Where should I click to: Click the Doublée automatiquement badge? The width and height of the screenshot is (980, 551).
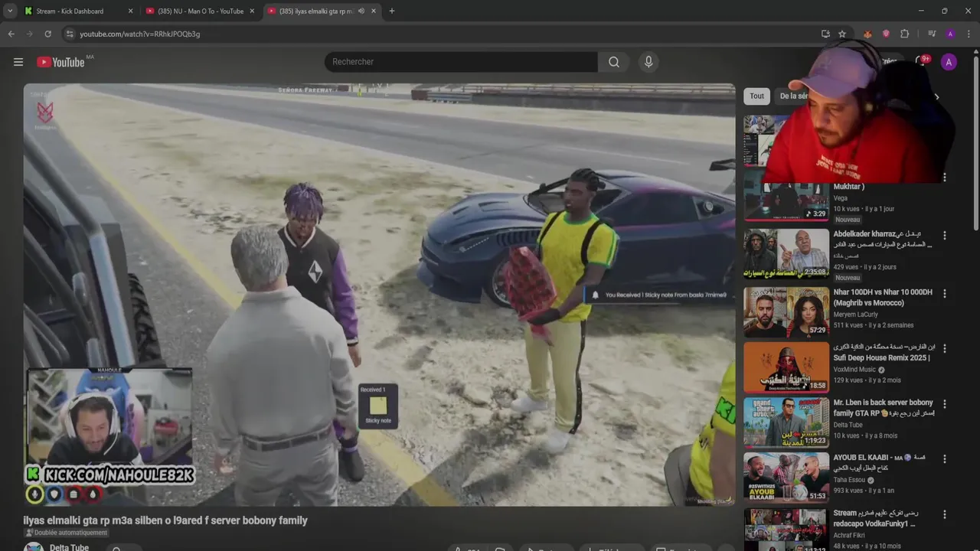(67, 533)
